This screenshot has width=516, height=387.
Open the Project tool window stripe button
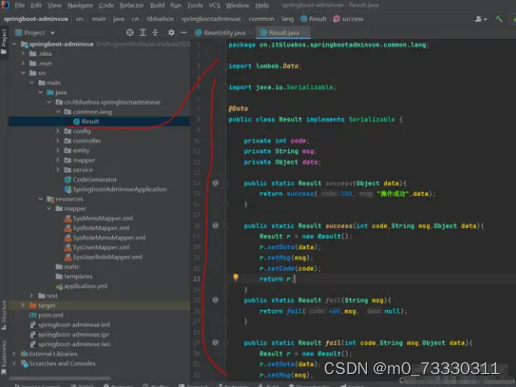tap(4, 42)
